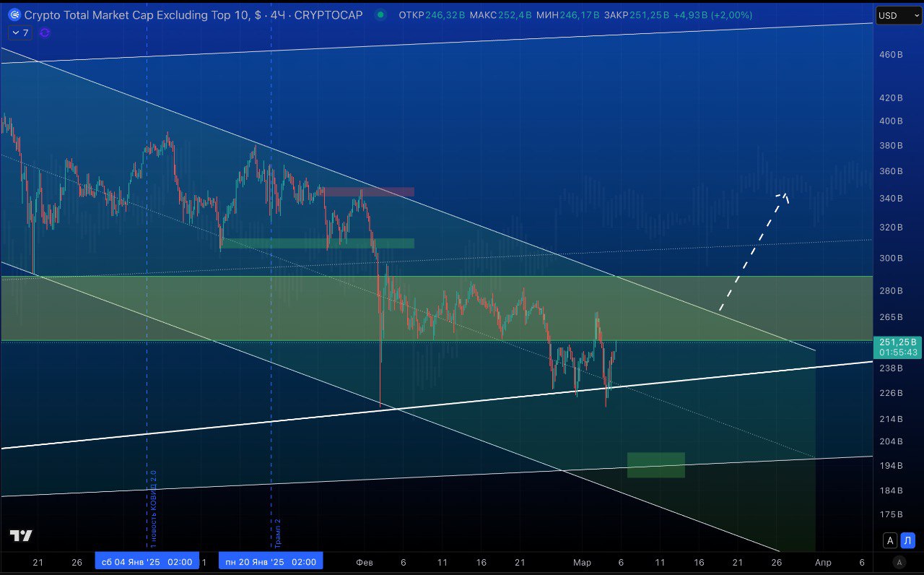Viewport: 924px width, 575px height.
Task: Click the 'Фев' label on the time axis
Action: 365,562
